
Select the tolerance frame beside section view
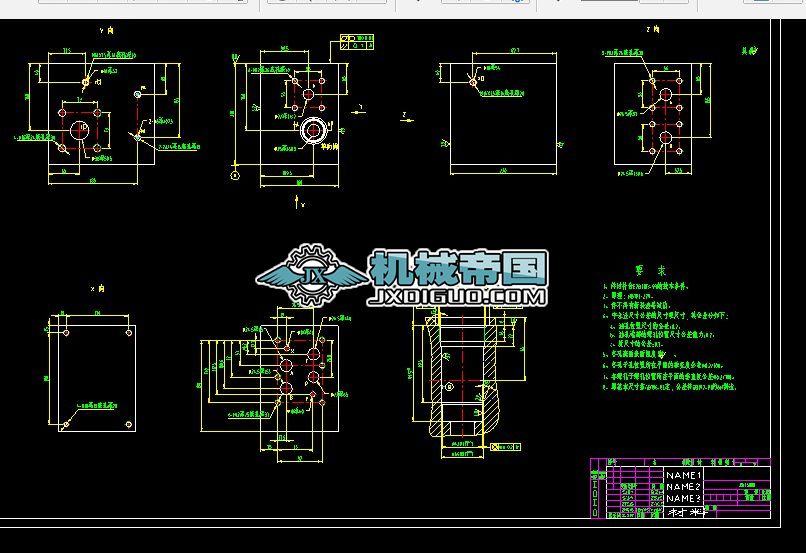coord(505,447)
